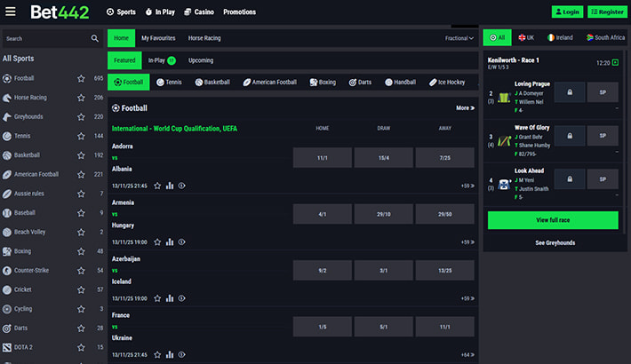The width and height of the screenshot is (631, 364).
Task: Expand the +59 markets for Andorra vs Albania
Action: [467, 186]
